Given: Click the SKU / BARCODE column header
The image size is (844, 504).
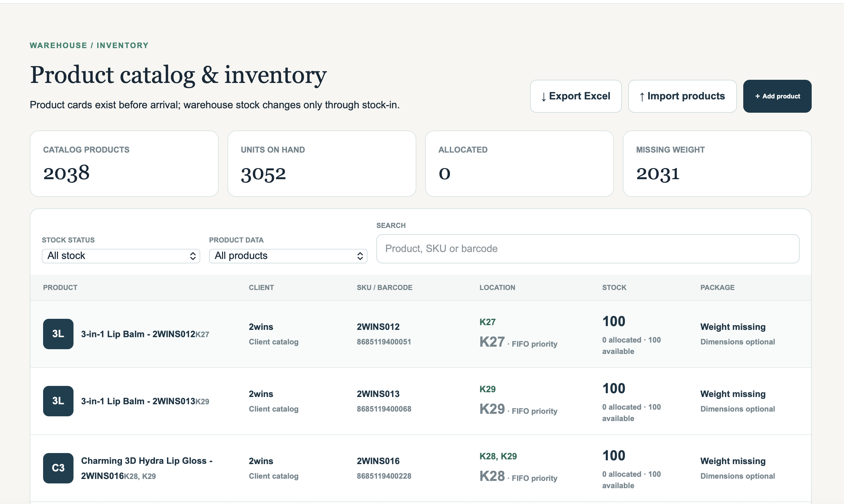Looking at the screenshot, I should click(385, 287).
